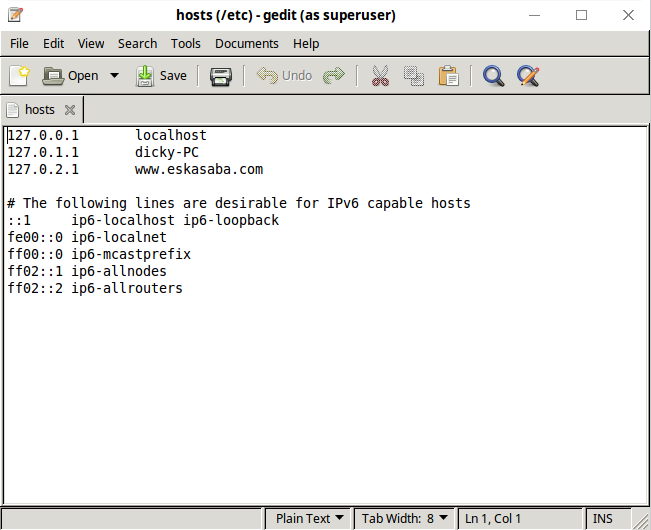The width and height of the screenshot is (651, 530).
Task: Expand the Open recent files arrow
Action: coord(114,76)
